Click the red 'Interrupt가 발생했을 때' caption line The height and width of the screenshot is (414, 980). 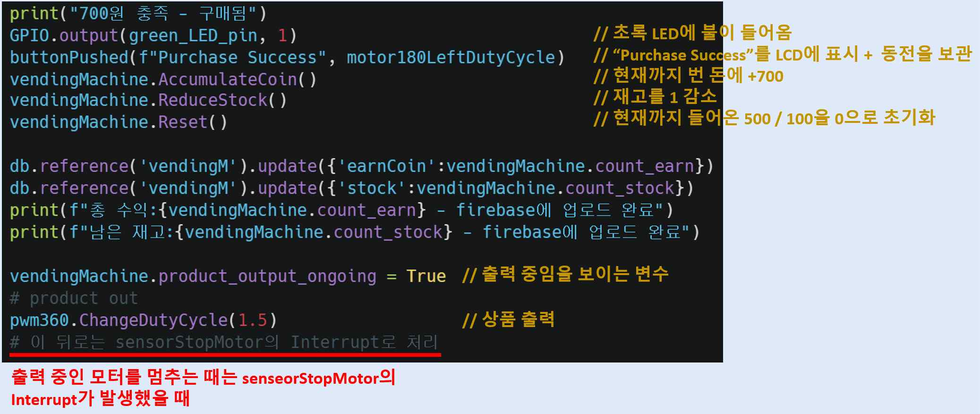click(x=100, y=399)
